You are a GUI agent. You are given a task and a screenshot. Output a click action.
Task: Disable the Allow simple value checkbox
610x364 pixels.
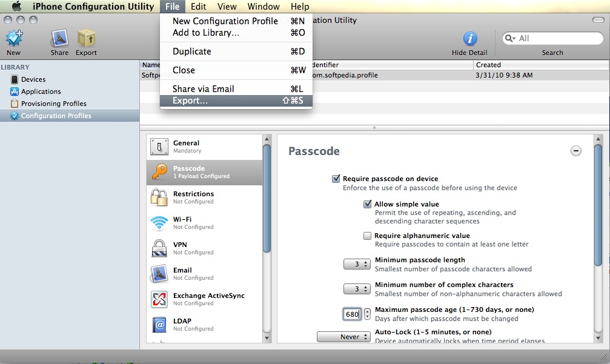pos(367,204)
